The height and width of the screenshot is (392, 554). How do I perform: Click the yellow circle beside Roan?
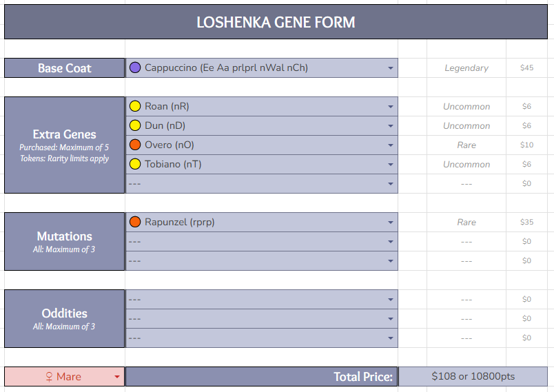[135, 107]
